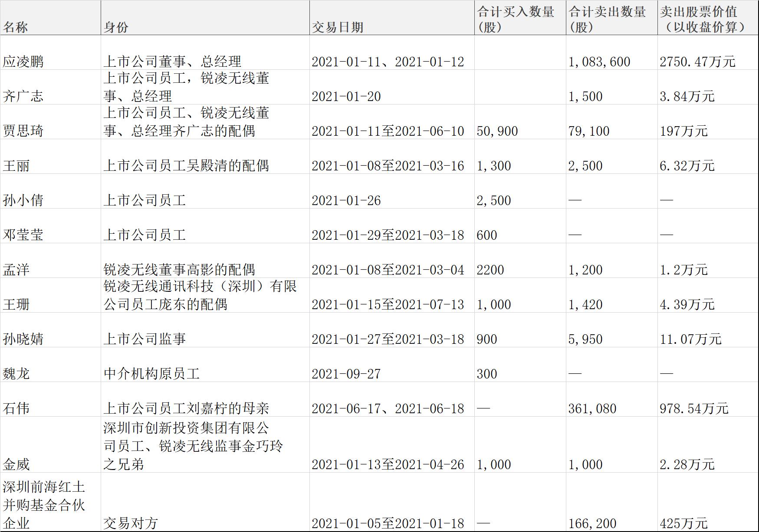759x532 pixels.
Task: Click the 1,083,600 sold shares cell
Action: click(612, 52)
